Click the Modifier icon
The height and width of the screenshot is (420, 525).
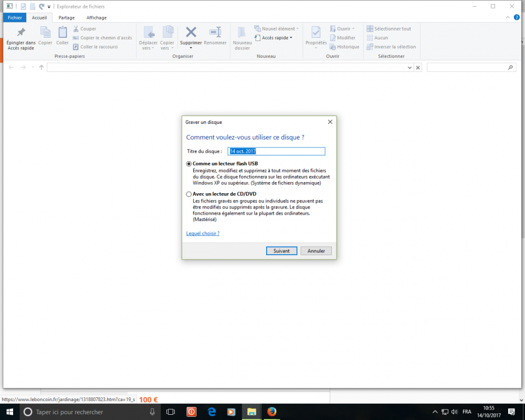click(333, 38)
